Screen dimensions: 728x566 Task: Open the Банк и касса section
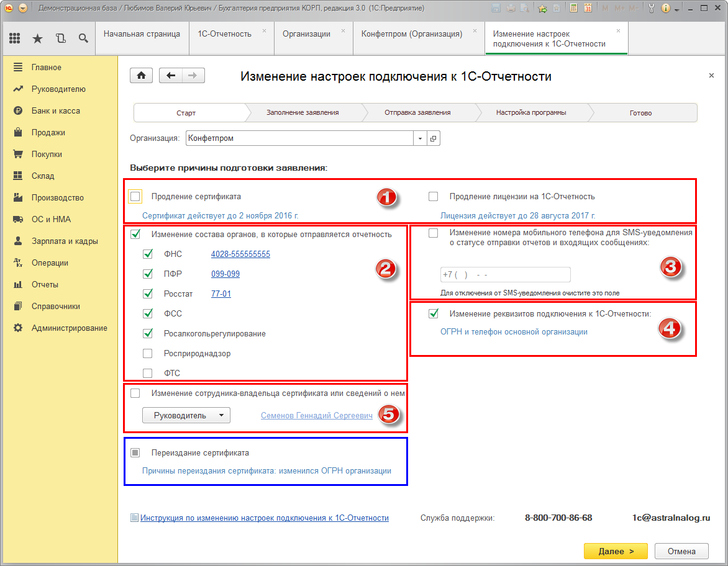[47, 111]
